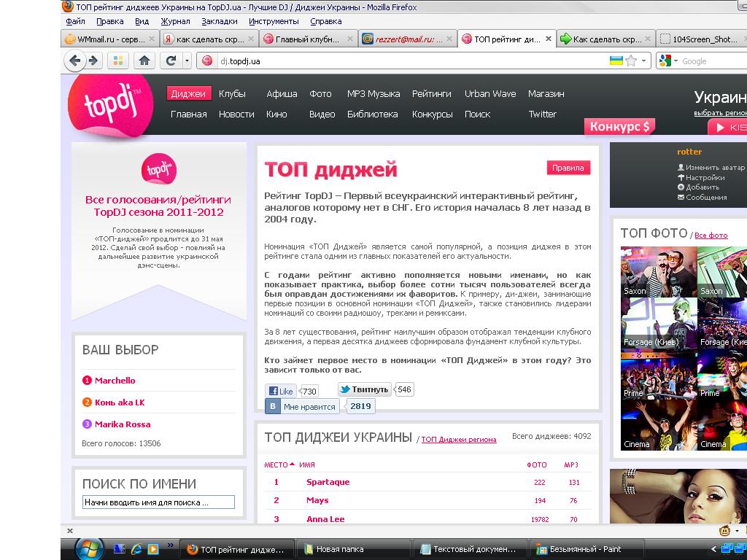747x560 pixels.
Task: Open the Инструменты menu
Action: tap(274, 21)
